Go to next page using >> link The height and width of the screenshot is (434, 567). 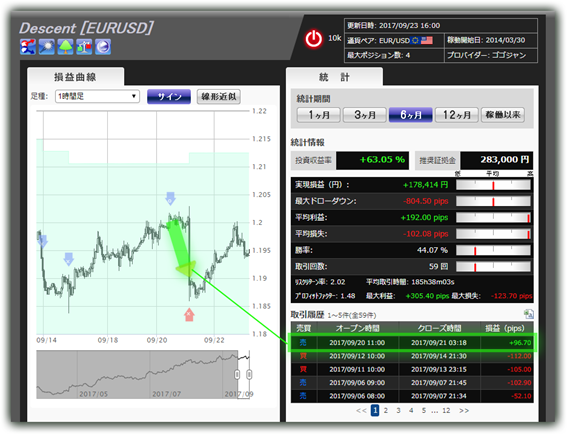pyautogui.click(x=464, y=410)
